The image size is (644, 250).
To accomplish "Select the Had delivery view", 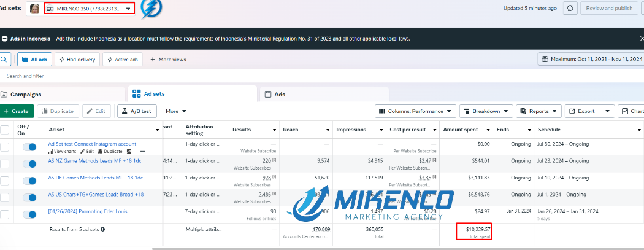I will [77, 60].
